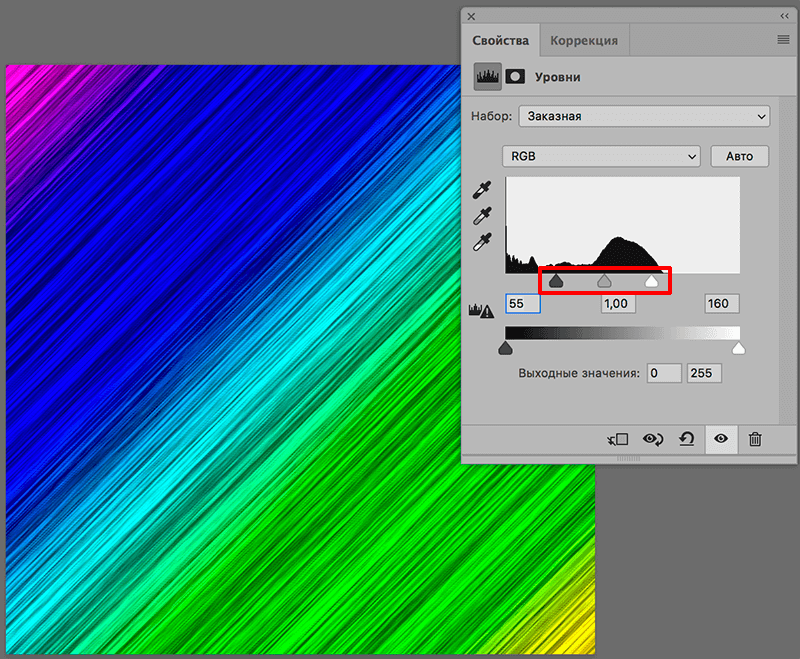Click the layer mask icon
Image resolution: width=800 pixels, height=659 pixels.
click(x=514, y=77)
